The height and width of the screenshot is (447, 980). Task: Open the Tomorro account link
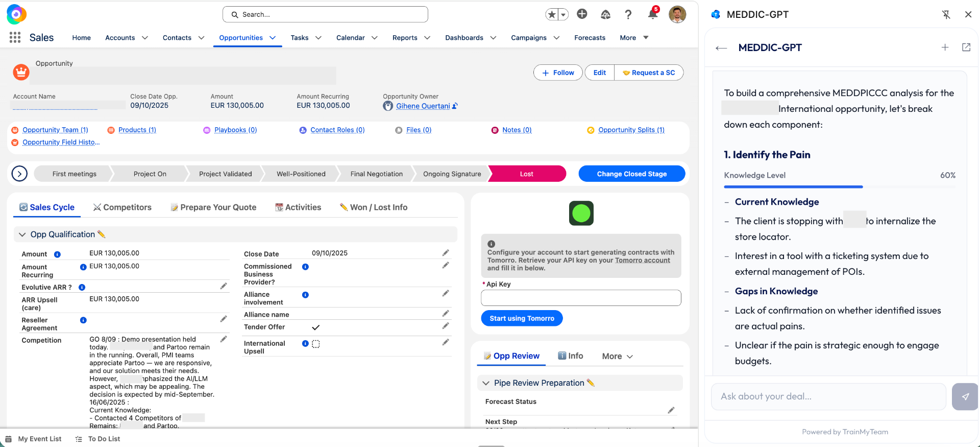[643, 260]
